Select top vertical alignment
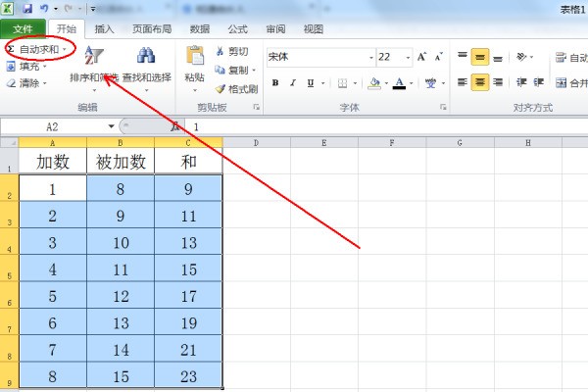The width and height of the screenshot is (588, 392). (x=463, y=57)
